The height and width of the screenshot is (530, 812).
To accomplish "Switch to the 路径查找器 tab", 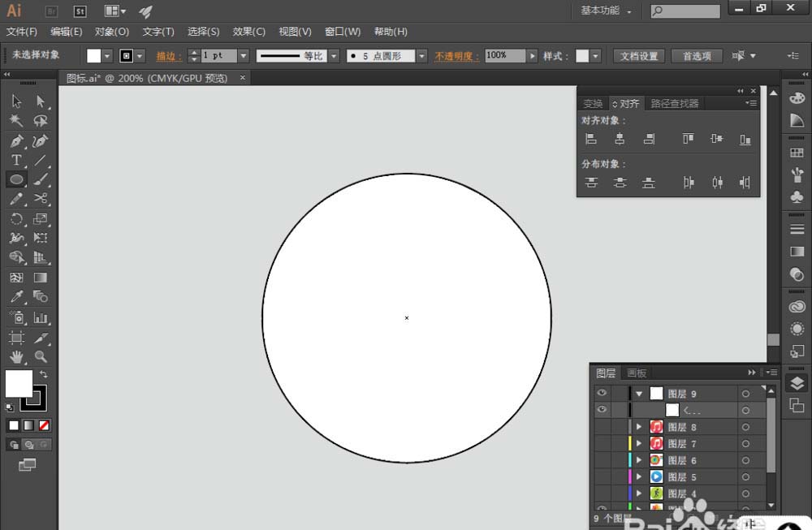I will [x=674, y=104].
